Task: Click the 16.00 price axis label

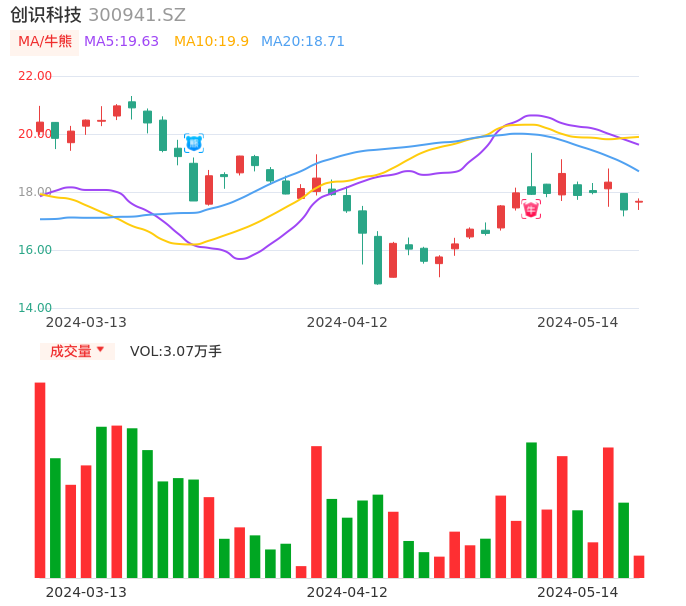Action: pos(35,250)
